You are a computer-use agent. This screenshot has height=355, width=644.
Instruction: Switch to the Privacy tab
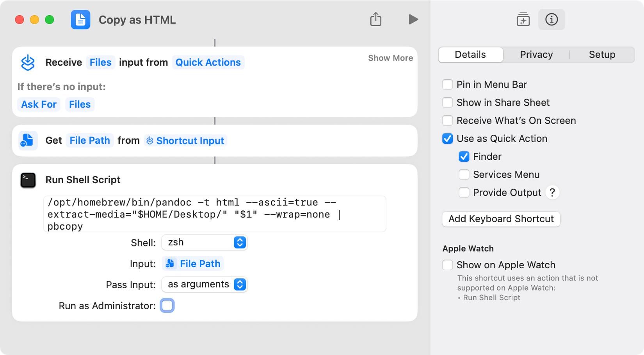(536, 55)
